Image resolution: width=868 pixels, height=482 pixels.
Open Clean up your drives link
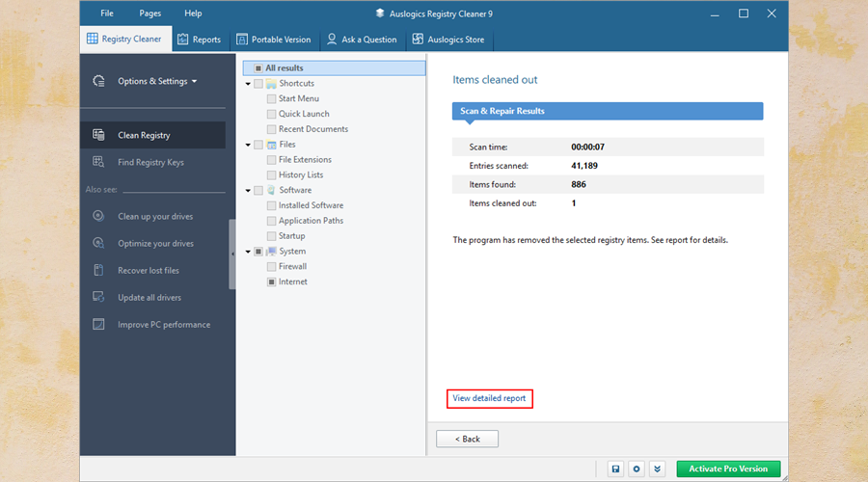click(155, 216)
